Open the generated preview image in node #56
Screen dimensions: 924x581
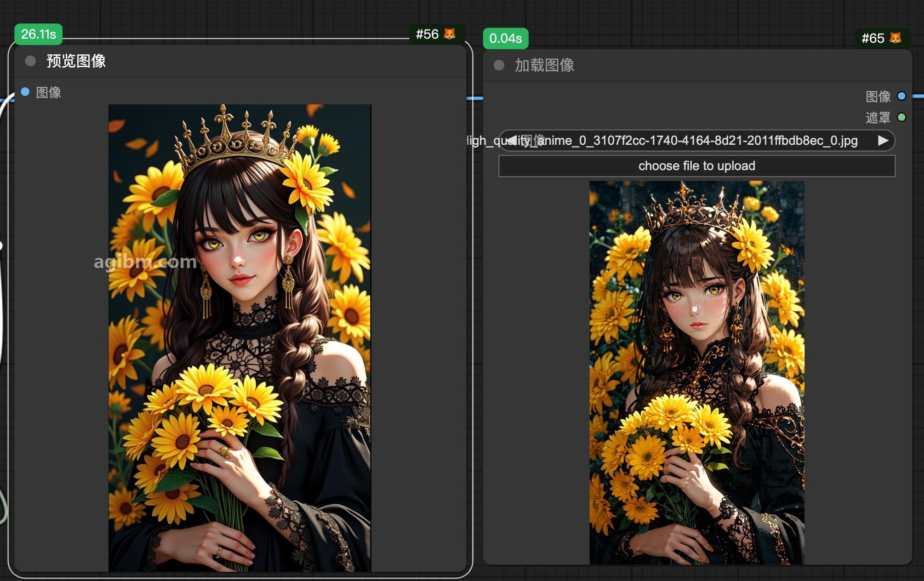coord(240,338)
